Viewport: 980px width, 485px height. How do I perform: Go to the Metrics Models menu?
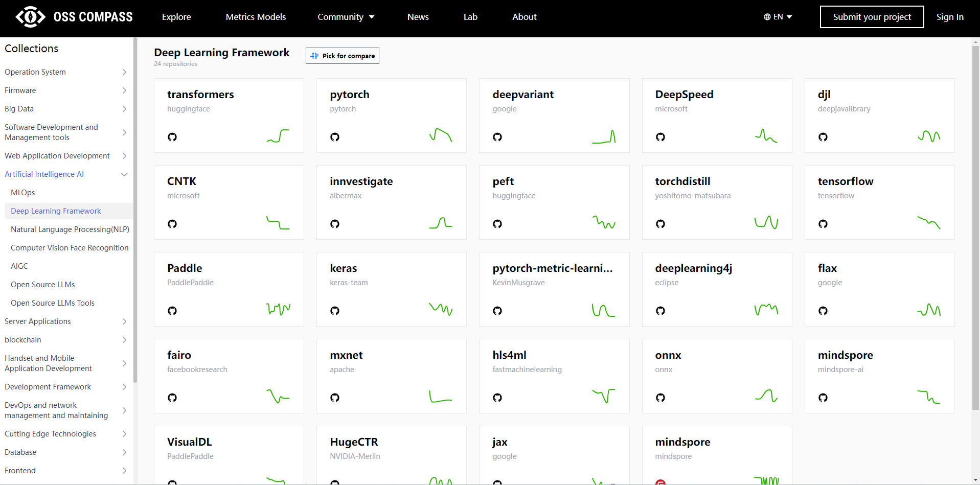click(x=256, y=17)
